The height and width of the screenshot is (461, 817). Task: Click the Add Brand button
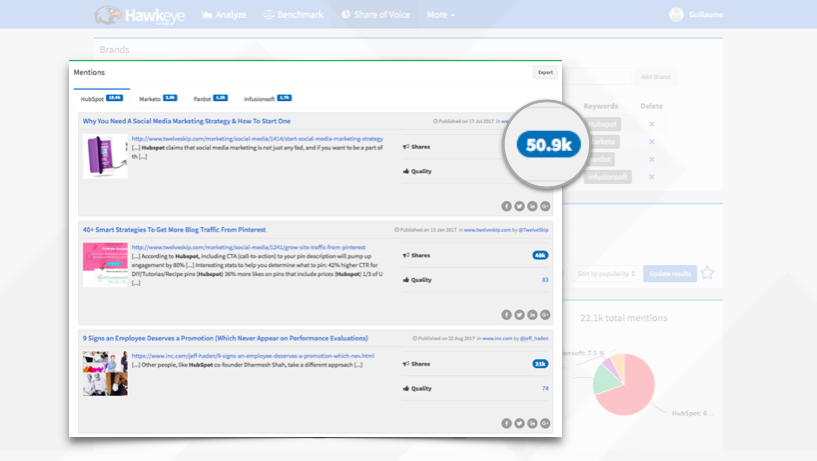click(x=655, y=77)
